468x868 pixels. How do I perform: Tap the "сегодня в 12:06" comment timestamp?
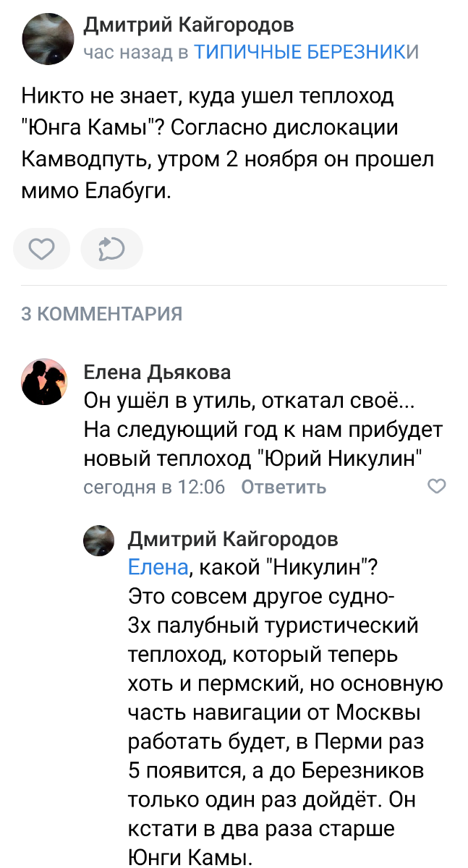coord(154,488)
